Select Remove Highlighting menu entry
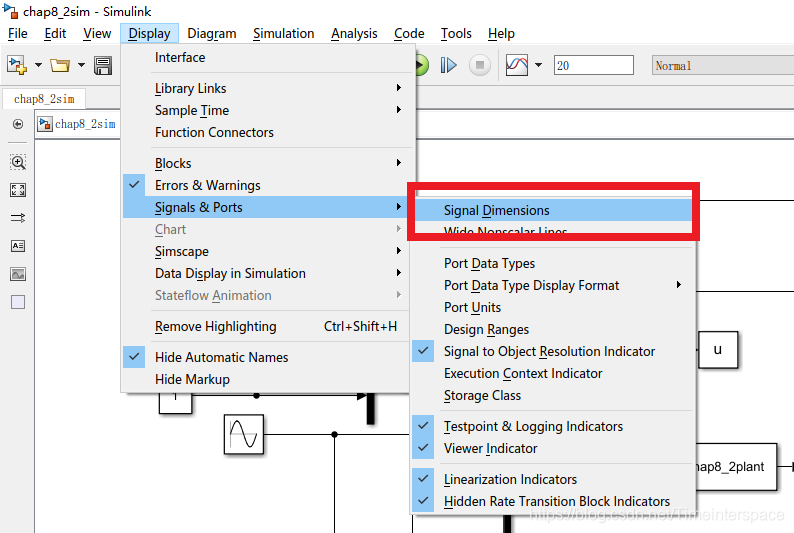Image resolution: width=794 pixels, height=533 pixels. pyautogui.click(x=268, y=326)
